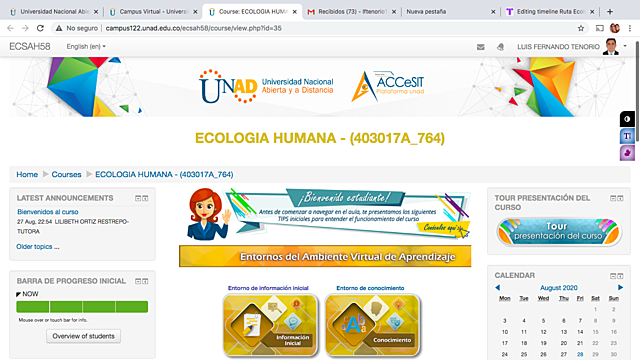Click the Entorno de conocimiento text link
The height and width of the screenshot is (360, 640).
click(370, 288)
